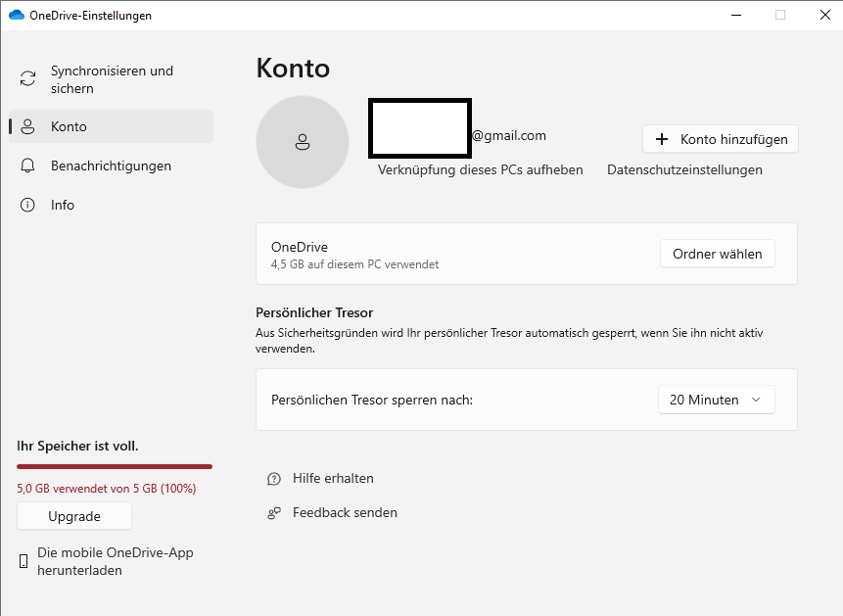Expand the 20 Minuten dropdown
Viewport: 843px width, 616px height.
(716, 400)
